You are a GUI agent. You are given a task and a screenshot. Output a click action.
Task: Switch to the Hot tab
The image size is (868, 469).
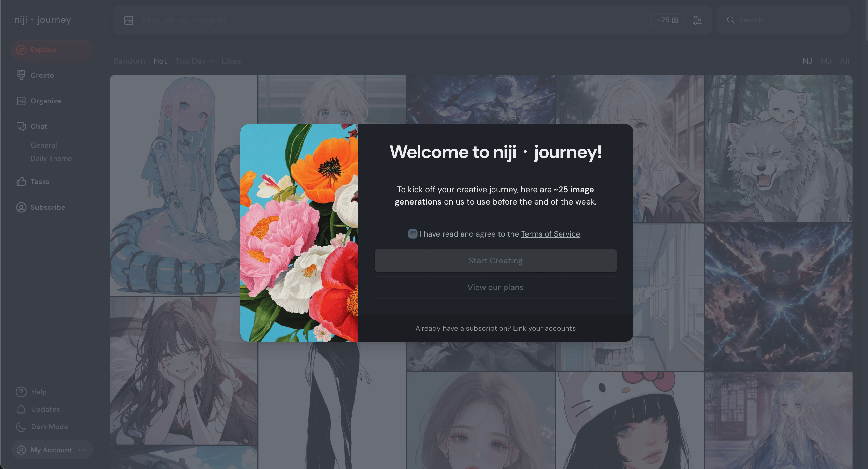[x=160, y=61]
